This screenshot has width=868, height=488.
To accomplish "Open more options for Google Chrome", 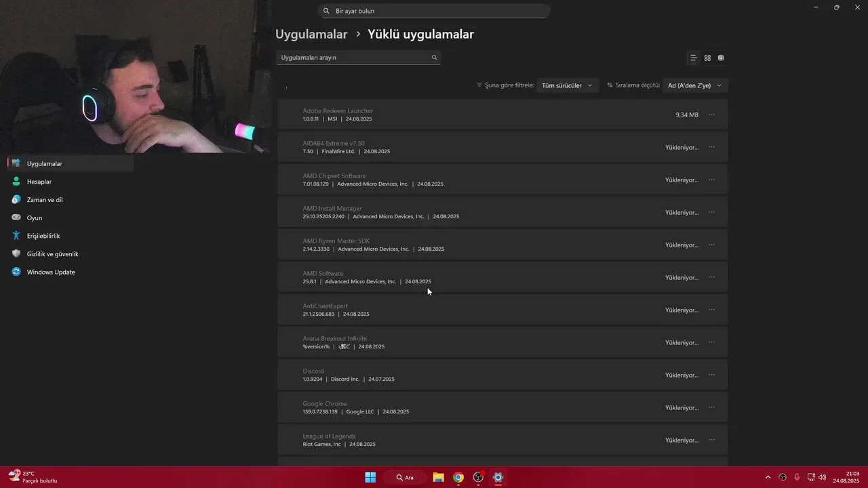I will (x=711, y=407).
